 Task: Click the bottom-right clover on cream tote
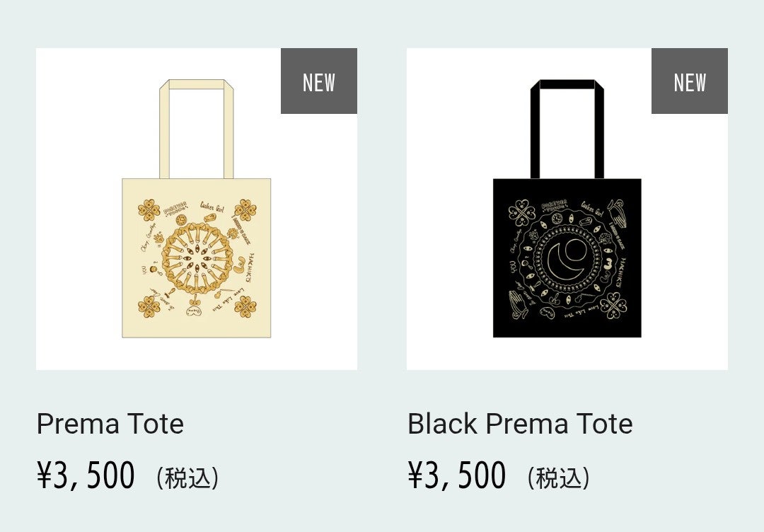pos(245,306)
